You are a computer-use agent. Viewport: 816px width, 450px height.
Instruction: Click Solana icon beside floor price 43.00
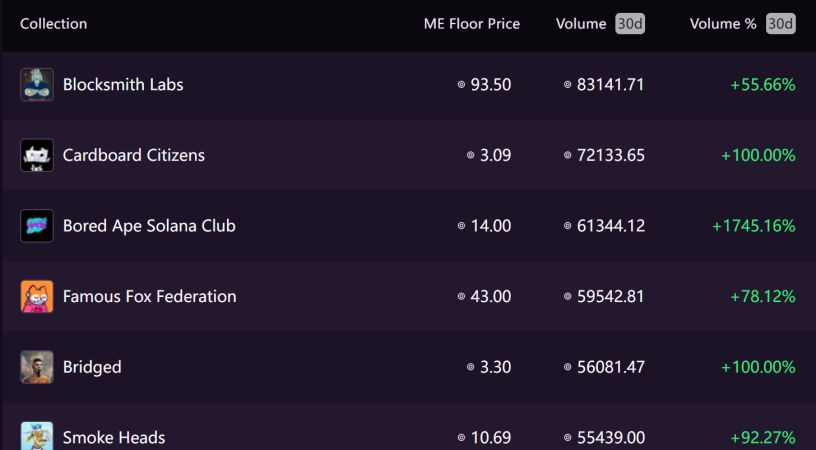pyautogui.click(x=461, y=297)
